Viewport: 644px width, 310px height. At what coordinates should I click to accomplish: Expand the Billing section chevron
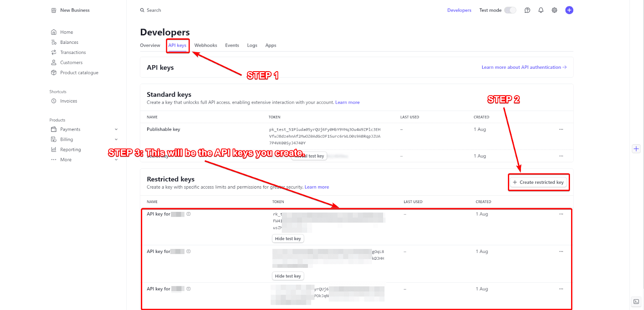point(116,140)
